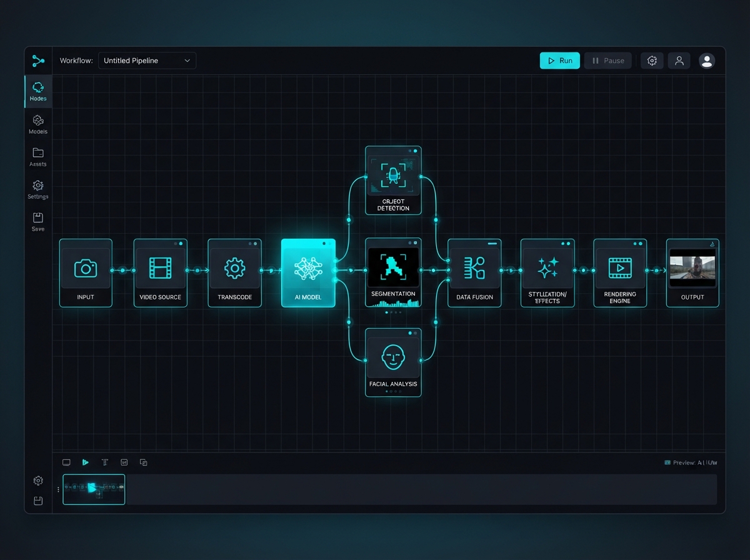Select the Video Source film node

coord(160,273)
